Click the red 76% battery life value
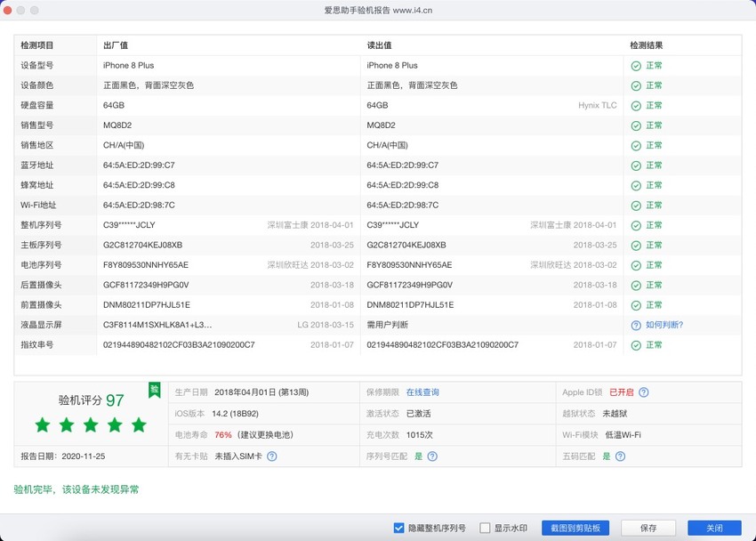 tap(222, 435)
